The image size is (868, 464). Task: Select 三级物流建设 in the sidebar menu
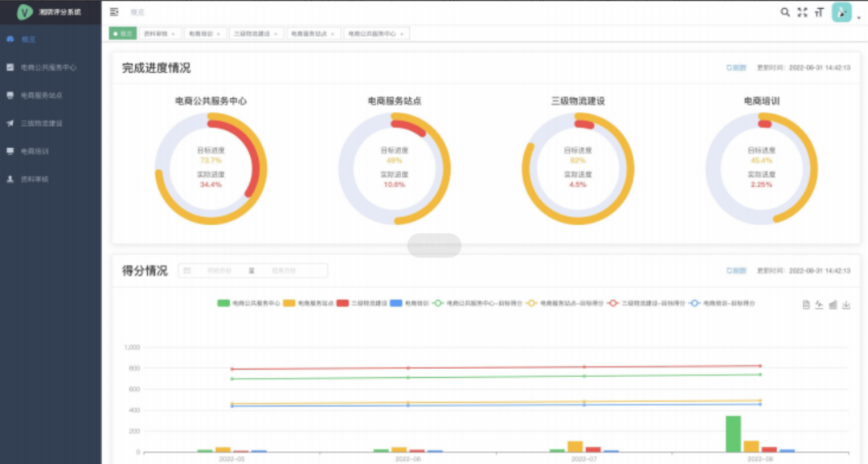pyautogui.click(x=41, y=123)
